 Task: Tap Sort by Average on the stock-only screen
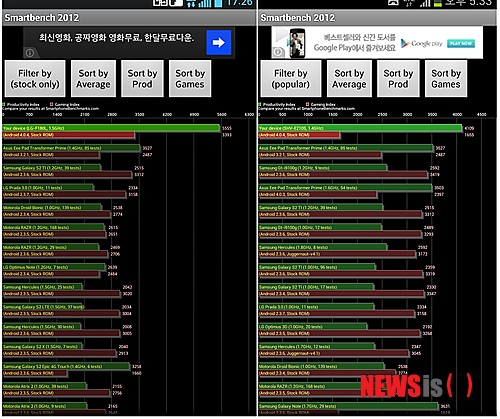[x=93, y=79]
